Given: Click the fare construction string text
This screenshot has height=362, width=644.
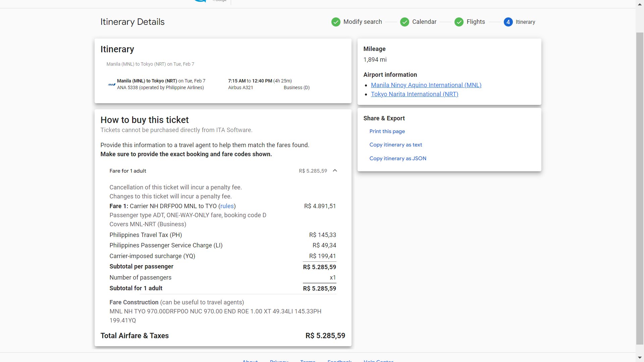Looking at the screenshot, I should [x=215, y=316].
